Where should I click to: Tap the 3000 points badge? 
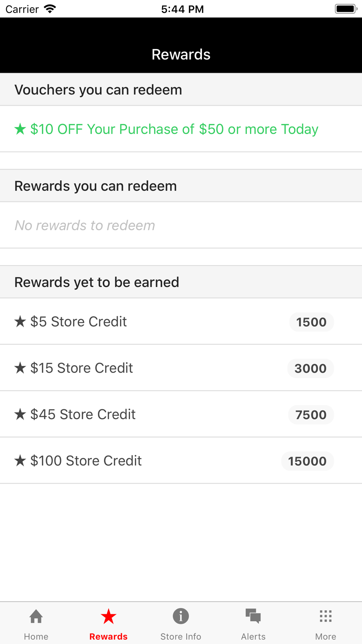(x=310, y=368)
